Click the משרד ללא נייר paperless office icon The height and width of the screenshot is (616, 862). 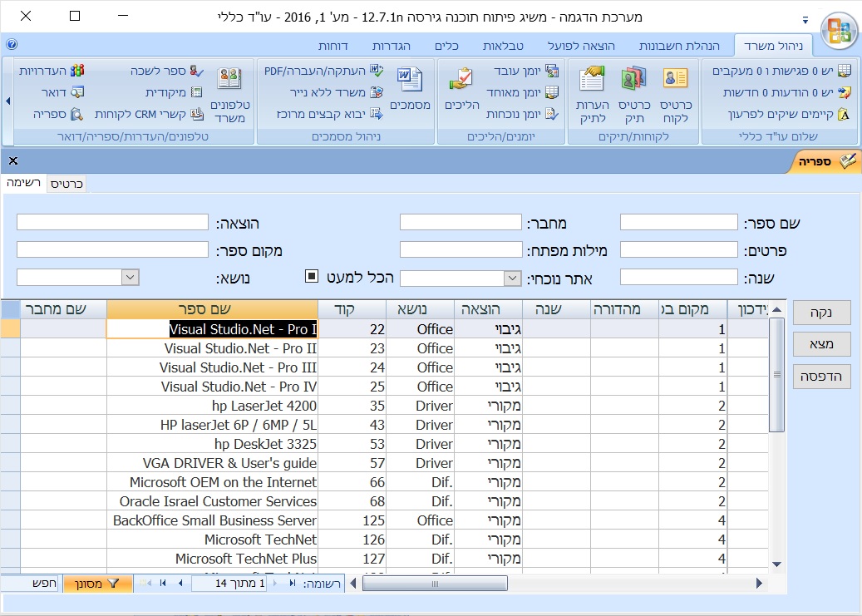(x=377, y=92)
